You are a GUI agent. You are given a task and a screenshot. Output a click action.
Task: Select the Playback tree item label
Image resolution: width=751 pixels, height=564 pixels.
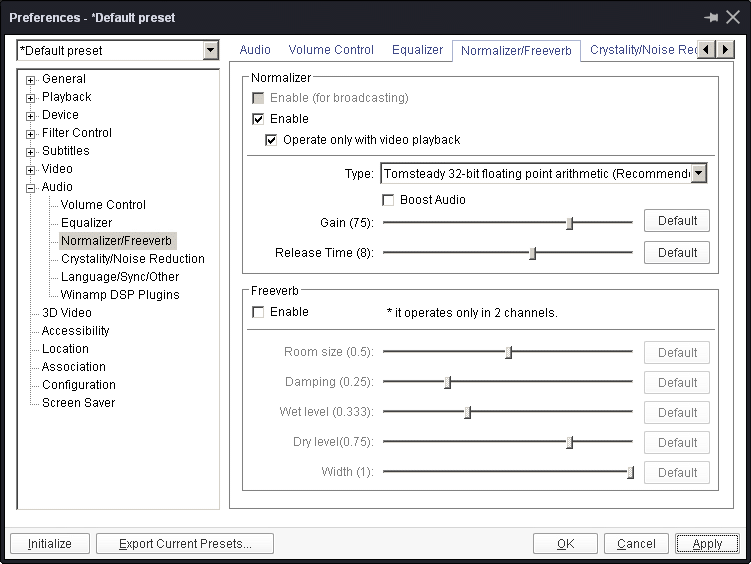[x=67, y=97]
